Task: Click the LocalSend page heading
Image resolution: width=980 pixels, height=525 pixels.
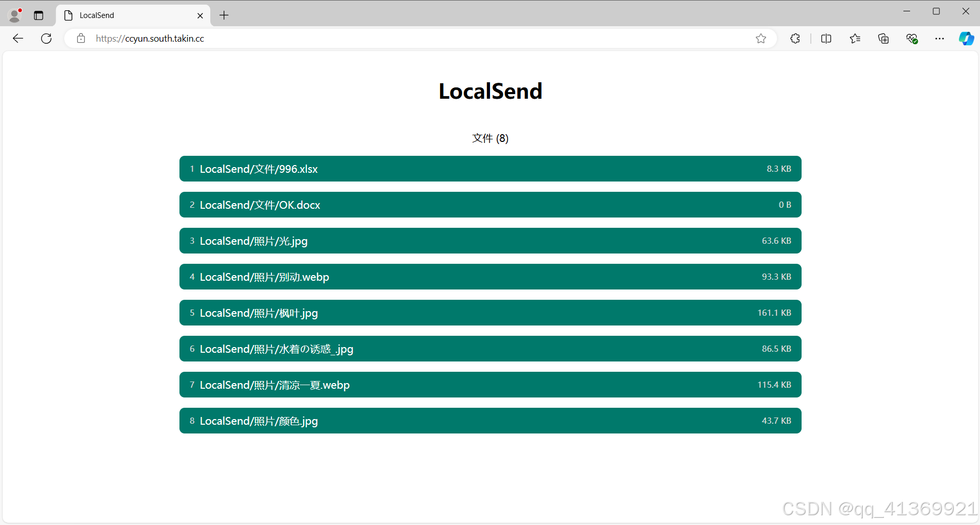Action: (490, 92)
